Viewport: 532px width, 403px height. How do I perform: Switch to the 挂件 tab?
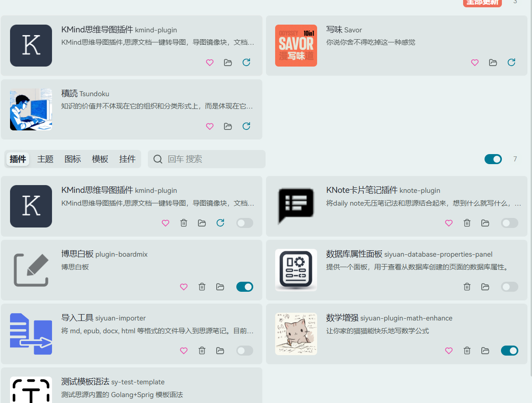point(127,159)
